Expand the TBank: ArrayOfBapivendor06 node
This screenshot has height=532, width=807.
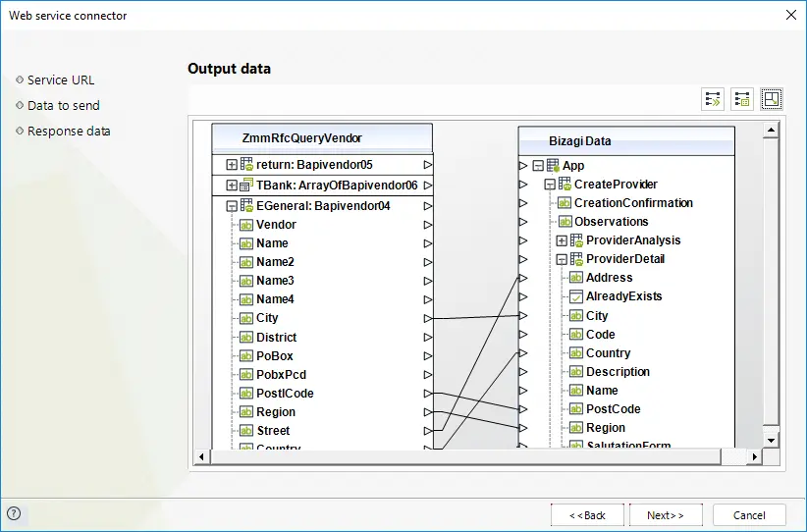232,186
